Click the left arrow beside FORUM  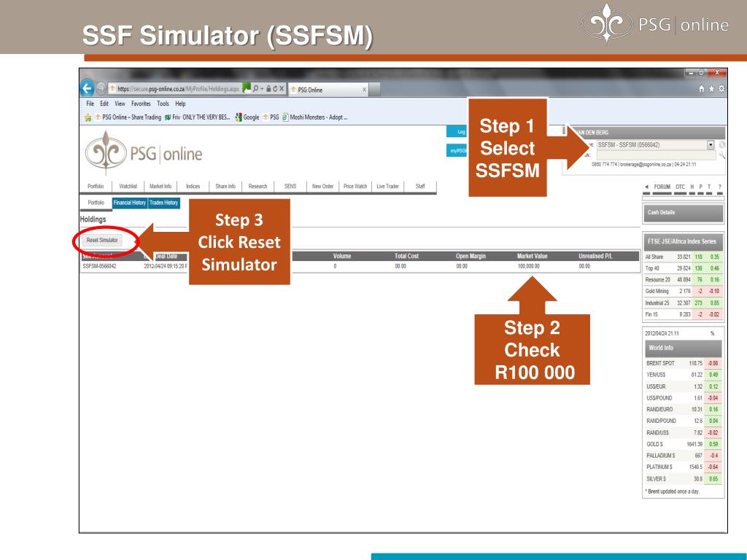(646, 187)
